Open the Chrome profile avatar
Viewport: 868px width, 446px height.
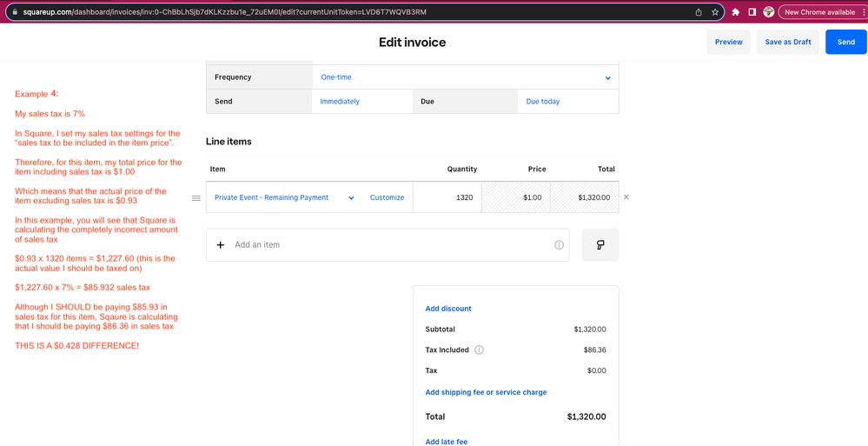[768, 12]
